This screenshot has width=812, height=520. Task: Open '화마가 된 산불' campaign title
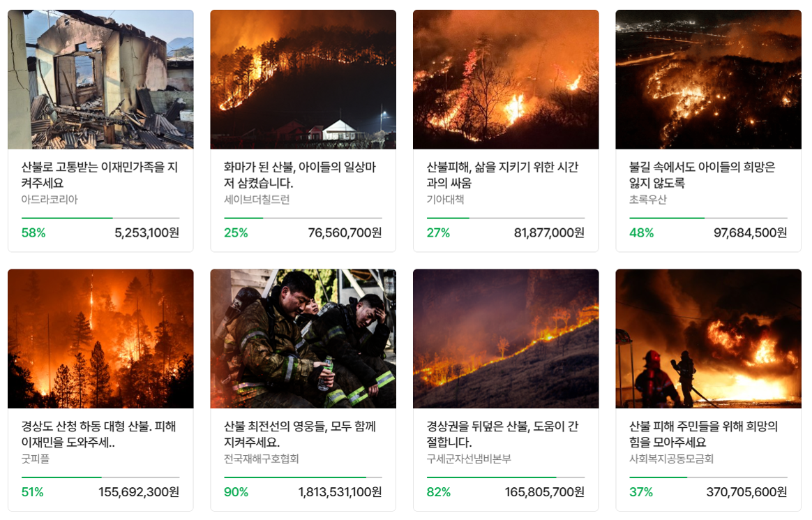click(x=300, y=174)
